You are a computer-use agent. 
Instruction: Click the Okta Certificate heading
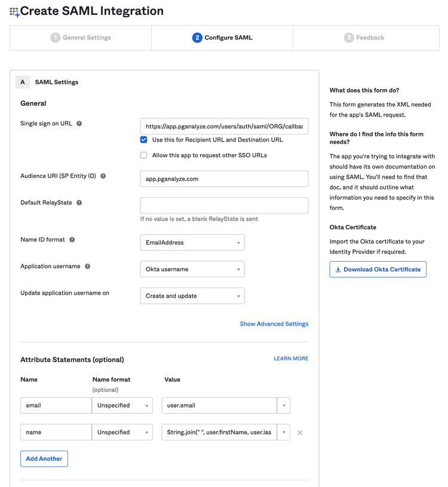[x=352, y=227]
